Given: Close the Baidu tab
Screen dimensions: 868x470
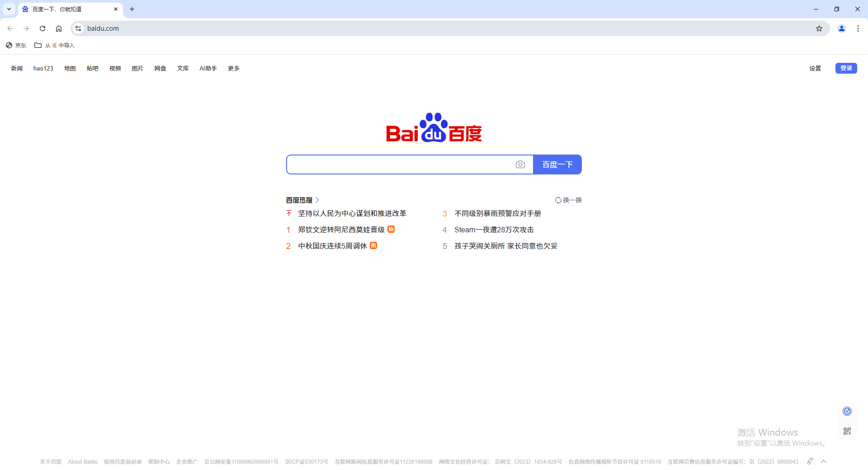Looking at the screenshot, I should click(116, 9).
